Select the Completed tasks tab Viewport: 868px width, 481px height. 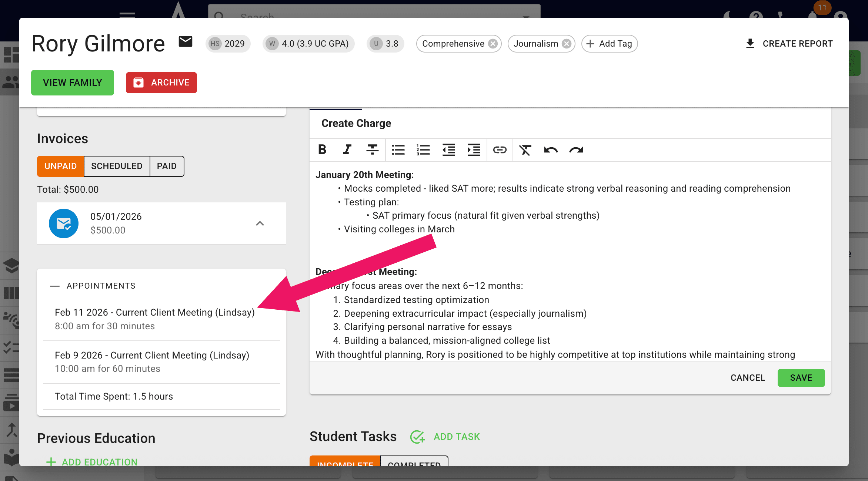414,461
